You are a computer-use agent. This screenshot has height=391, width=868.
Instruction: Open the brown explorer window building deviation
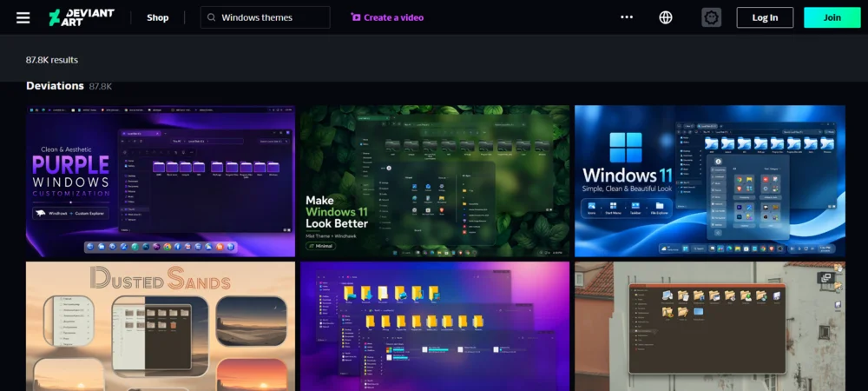point(710,326)
